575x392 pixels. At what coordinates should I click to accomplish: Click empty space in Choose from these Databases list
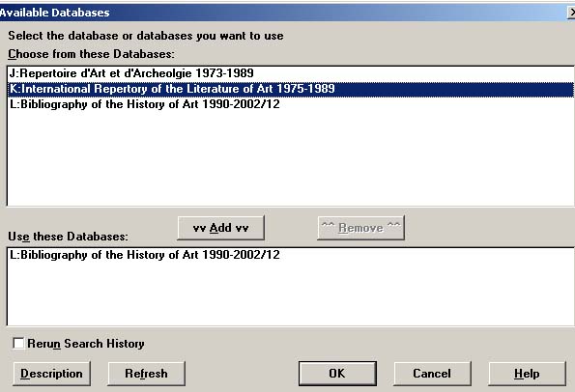[291, 157]
